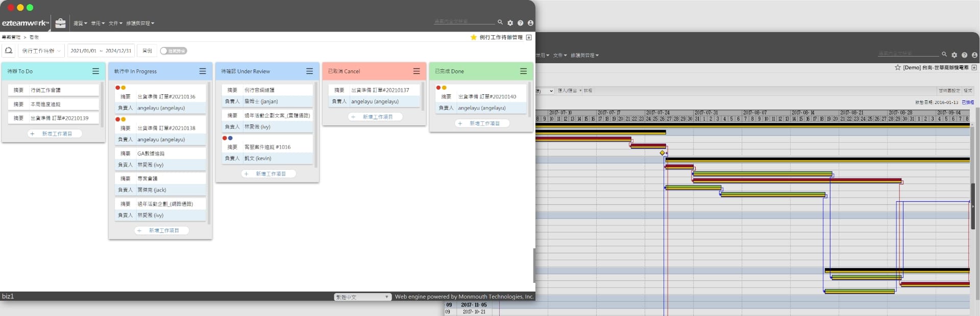Click the briefcase icon in the top bar
Screen dimensions: 980x316
60,23
